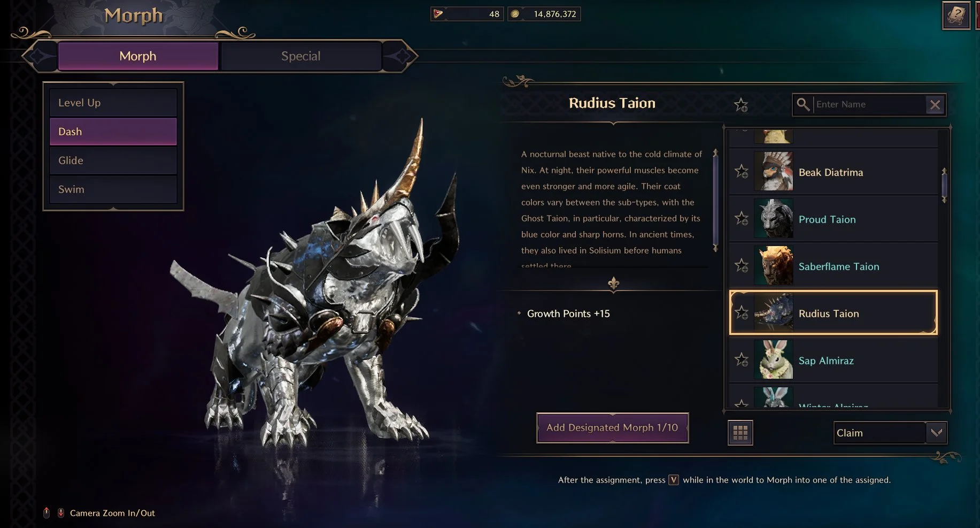Viewport: 980px width, 528px height.
Task: Click the morph list scrollbar
Action: (944, 185)
